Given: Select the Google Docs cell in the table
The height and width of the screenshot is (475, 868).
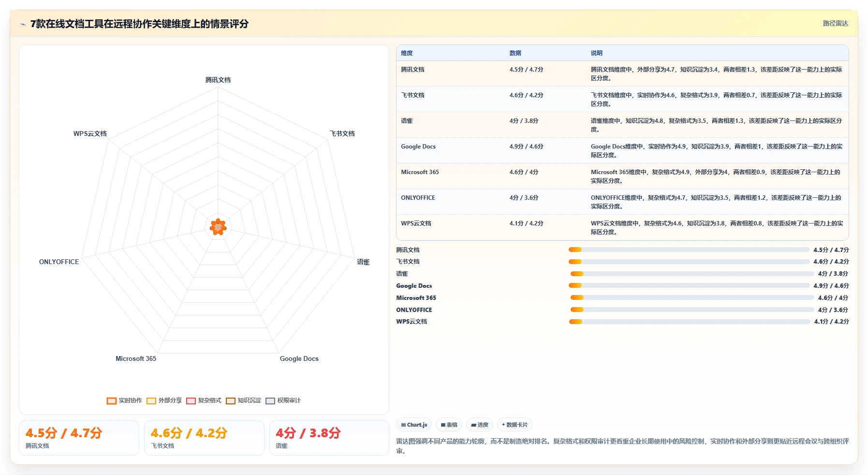Looking at the screenshot, I should 451,150.
